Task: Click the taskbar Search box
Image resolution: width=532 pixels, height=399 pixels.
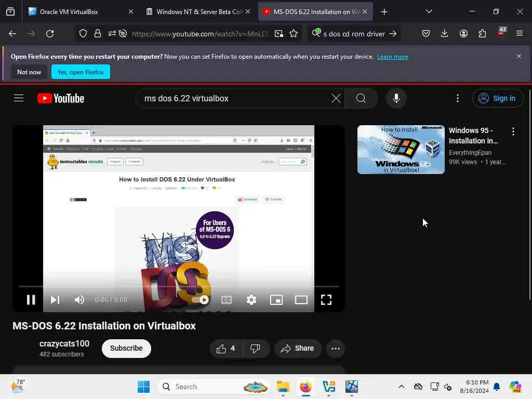Action: click(214, 387)
